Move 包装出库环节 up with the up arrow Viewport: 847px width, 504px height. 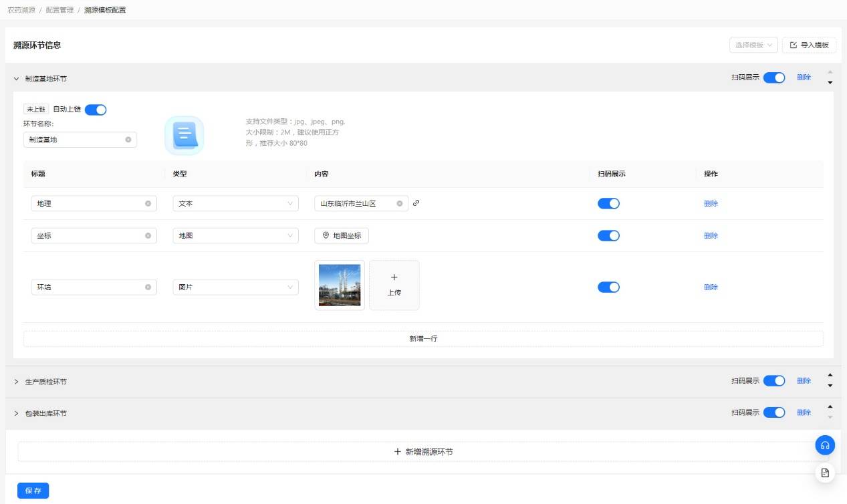[x=830, y=407]
